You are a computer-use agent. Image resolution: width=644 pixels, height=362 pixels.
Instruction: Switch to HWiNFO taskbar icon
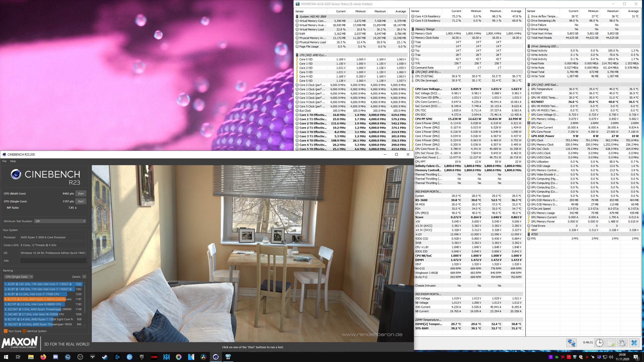click(228, 357)
